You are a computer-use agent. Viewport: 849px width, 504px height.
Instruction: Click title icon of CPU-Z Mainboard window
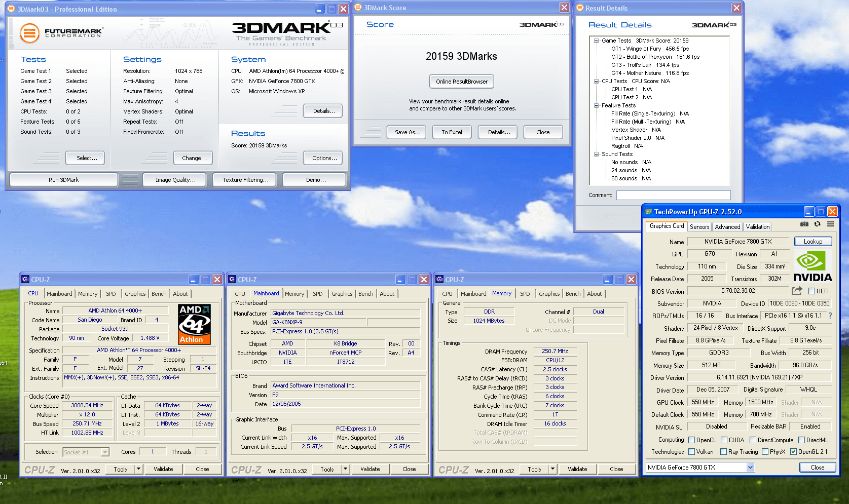(233, 279)
